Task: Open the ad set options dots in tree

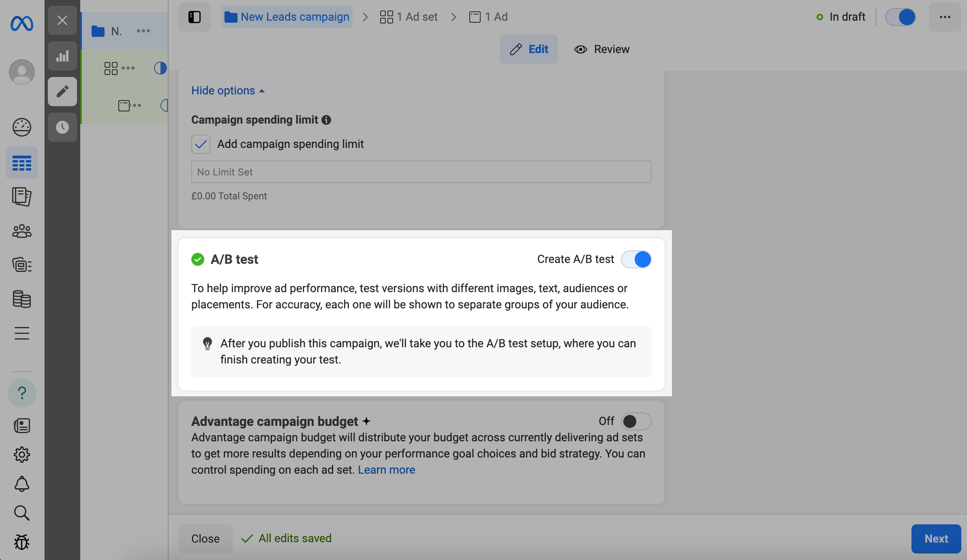Action: click(128, 68)
